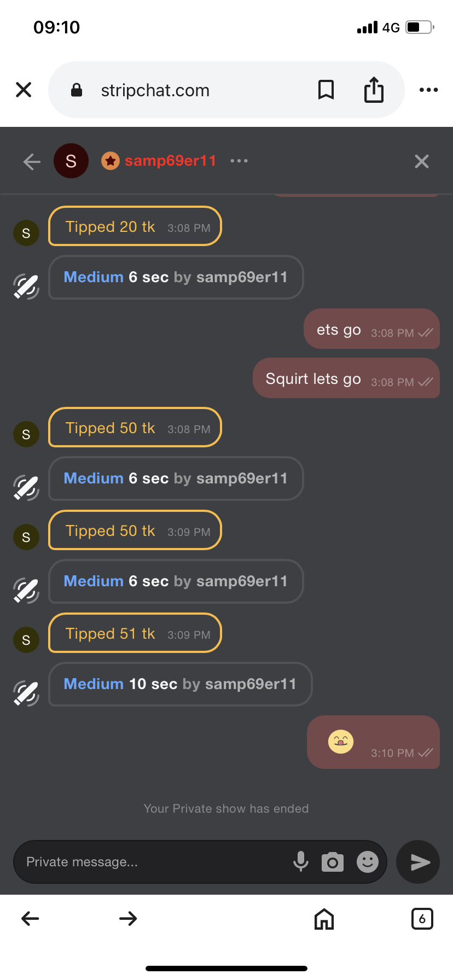The image size is (453, 980).
Task: Tap the browser share icon
Action: (x=374, y=90)
